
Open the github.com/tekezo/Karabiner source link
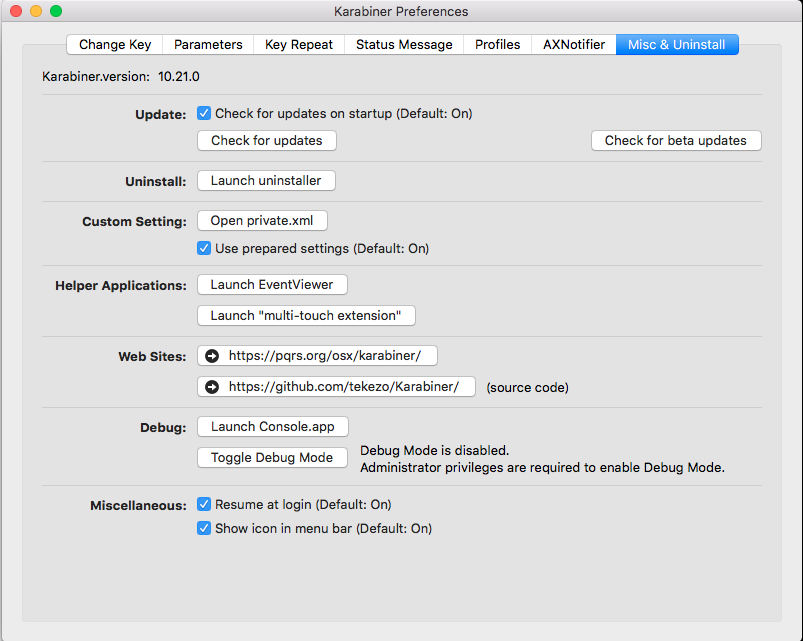pyautogui.click(x=336, y=387)
